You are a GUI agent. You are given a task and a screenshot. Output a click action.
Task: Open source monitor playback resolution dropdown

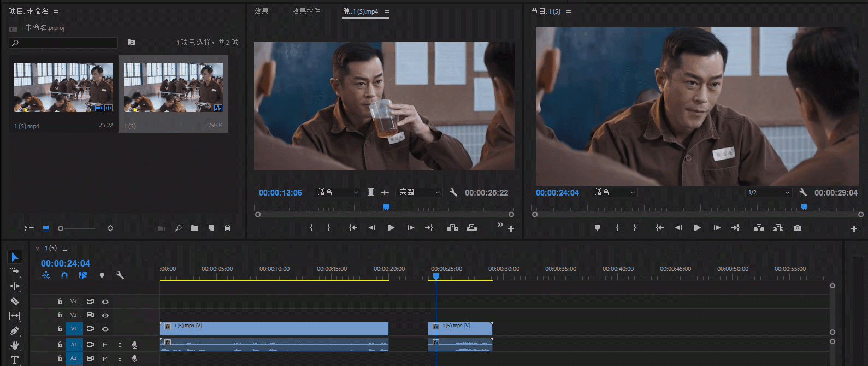pos(419,192)
